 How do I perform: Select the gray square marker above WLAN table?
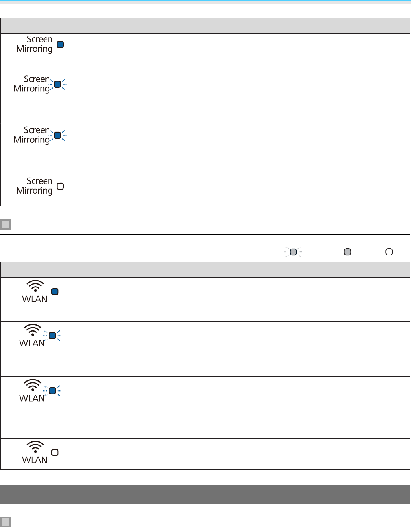coord(6,224)
